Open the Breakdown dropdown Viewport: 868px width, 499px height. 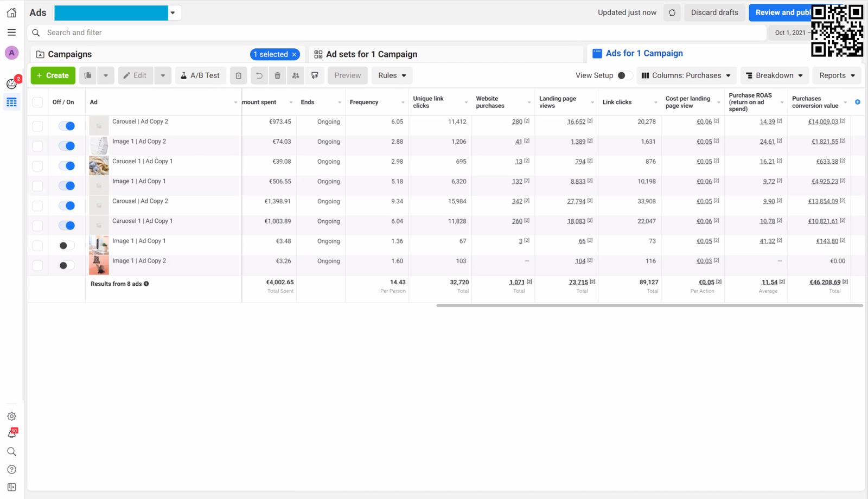[774, 75]
